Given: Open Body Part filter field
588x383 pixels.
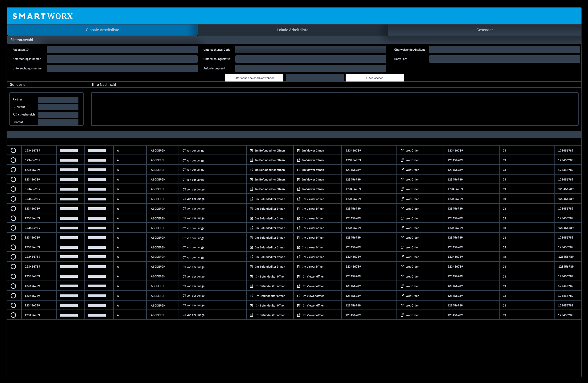Looking at the screenshot, I should click(505, 59).
